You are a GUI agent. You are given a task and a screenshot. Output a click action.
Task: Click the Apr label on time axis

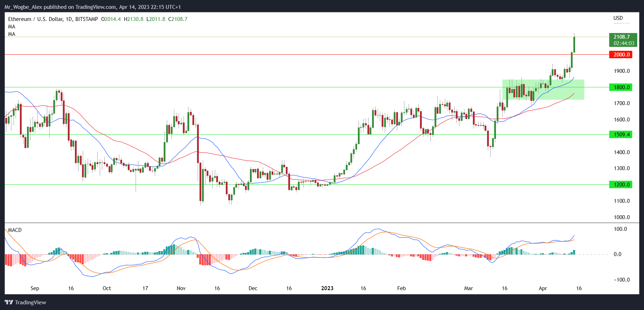(x=543, y=288)
